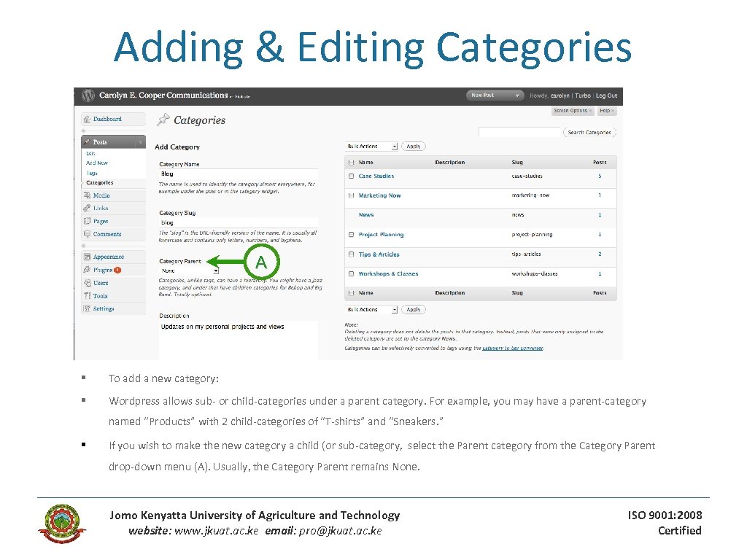Tick the Project Planning checkbox

point(351,234)
